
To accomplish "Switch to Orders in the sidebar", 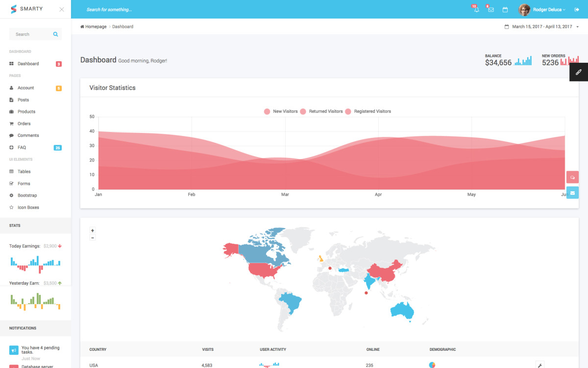I will (x=24, y=123).
